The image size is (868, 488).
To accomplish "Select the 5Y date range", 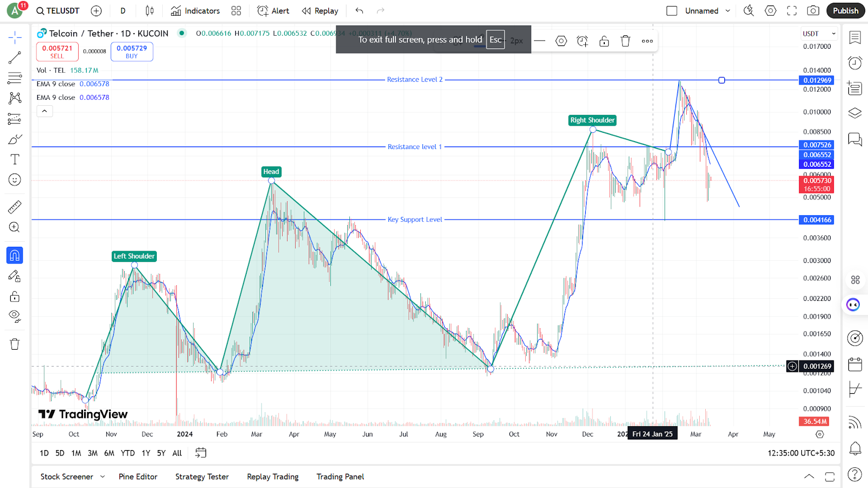I will (161, 453).
